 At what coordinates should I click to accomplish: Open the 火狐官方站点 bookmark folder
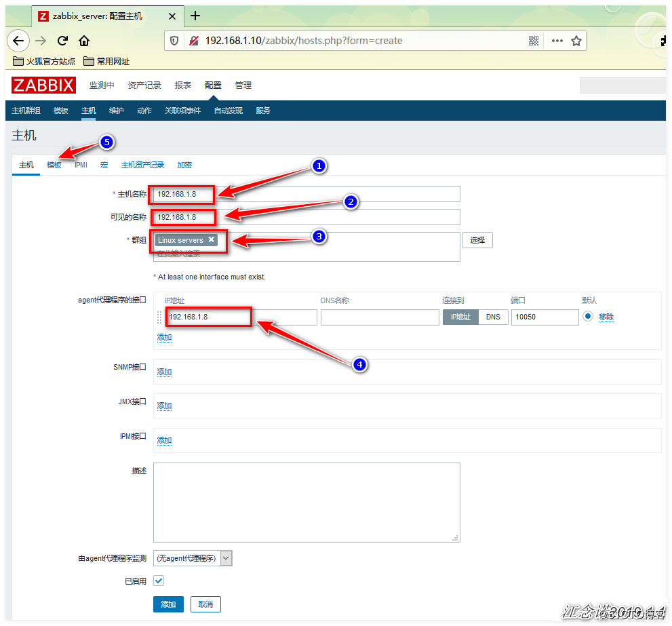click(44, 61)
